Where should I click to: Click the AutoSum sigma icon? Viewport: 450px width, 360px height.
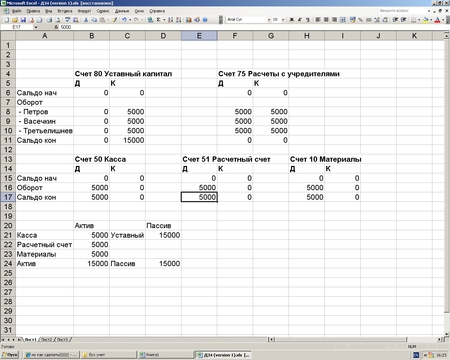[x=158, y=20]
